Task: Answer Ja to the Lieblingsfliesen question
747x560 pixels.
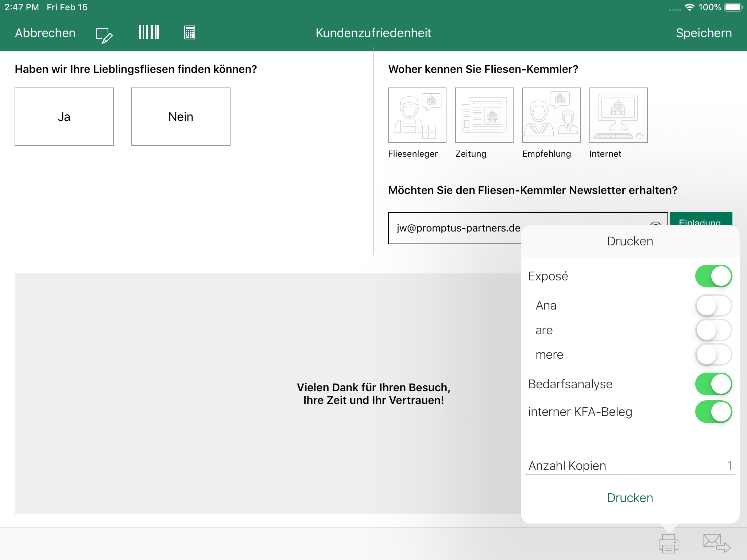Action: (x=64, y=117)
